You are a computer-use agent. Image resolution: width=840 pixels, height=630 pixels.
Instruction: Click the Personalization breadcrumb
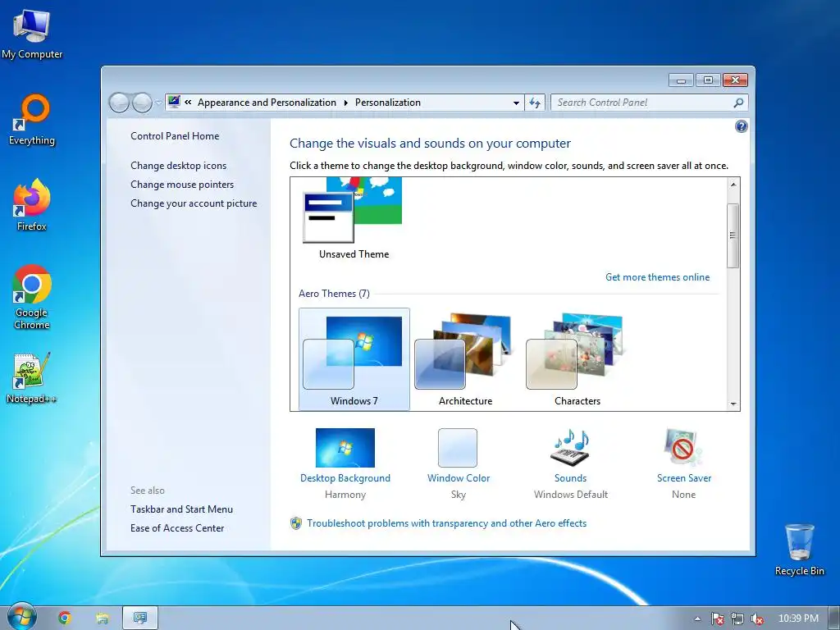point(388,103)
